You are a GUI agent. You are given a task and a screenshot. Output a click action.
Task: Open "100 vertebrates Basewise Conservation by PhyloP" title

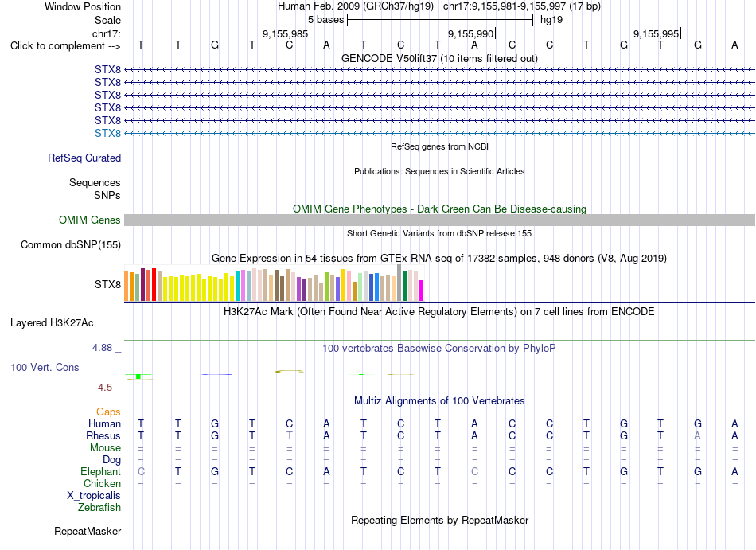[439, 348]
